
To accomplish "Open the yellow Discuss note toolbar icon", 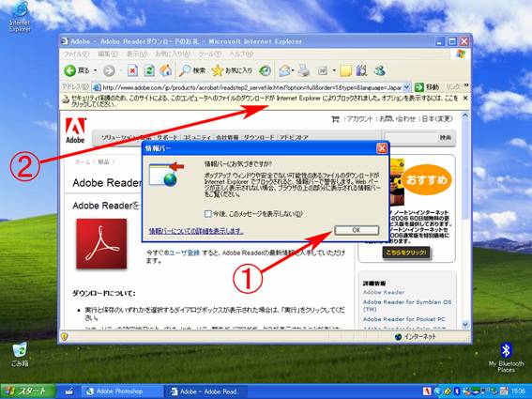I will 345,70.
